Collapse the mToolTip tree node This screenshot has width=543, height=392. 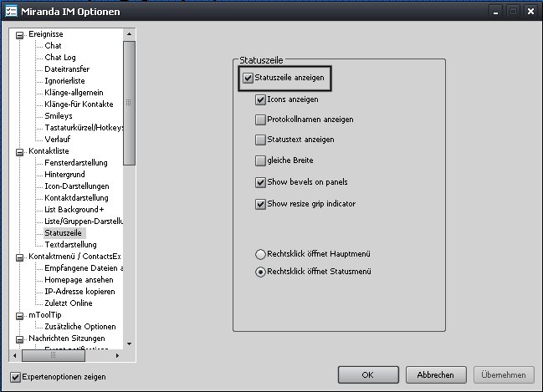point(20,316)
